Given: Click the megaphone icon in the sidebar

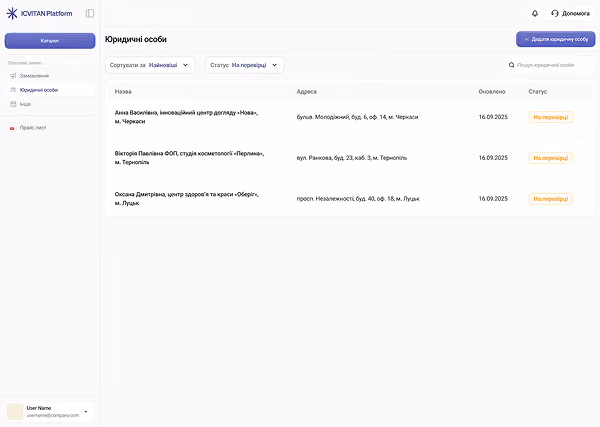Looking at the screenshot, I should click(13, 76).
